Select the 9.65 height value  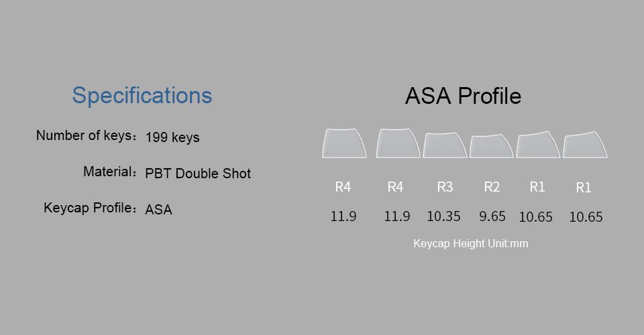492,216
